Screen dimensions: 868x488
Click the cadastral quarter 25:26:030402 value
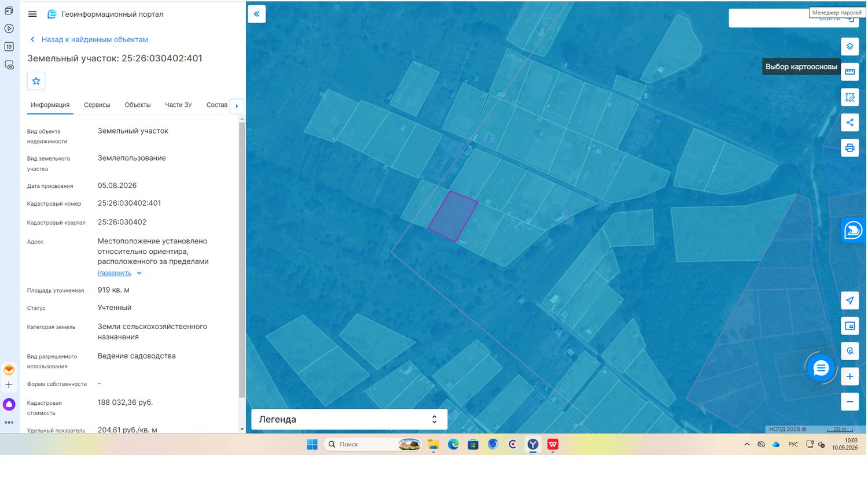122,222
